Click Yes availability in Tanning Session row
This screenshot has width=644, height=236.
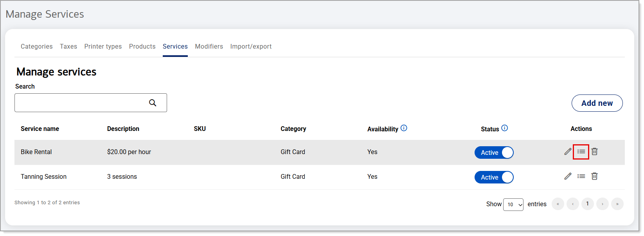[x=372, y=176]
